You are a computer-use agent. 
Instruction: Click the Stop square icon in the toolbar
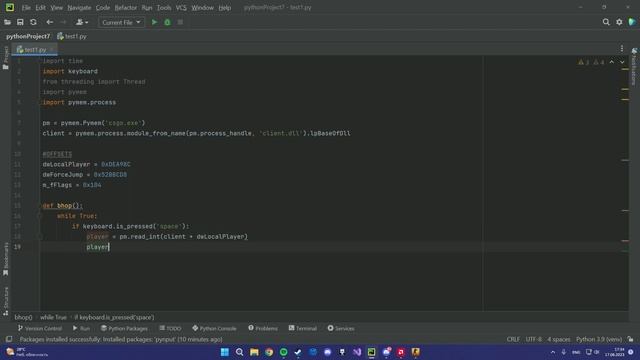click(180, 22)
